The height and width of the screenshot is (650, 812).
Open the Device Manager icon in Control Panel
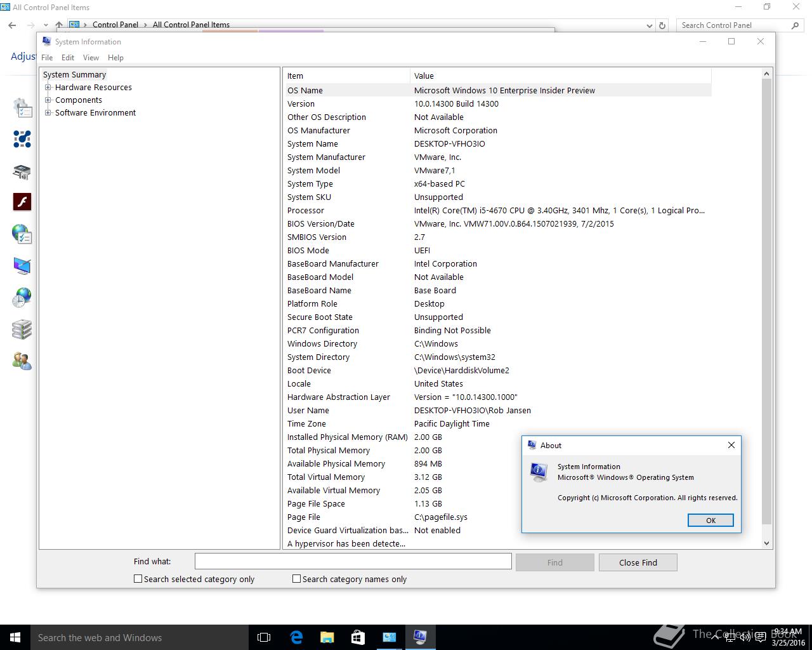click(22, 171)
